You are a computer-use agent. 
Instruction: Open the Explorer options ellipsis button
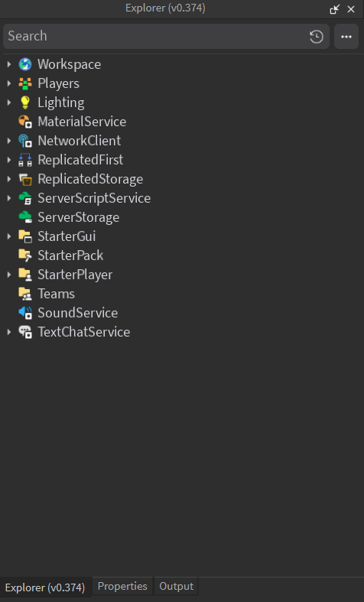(x=346, y=37)
